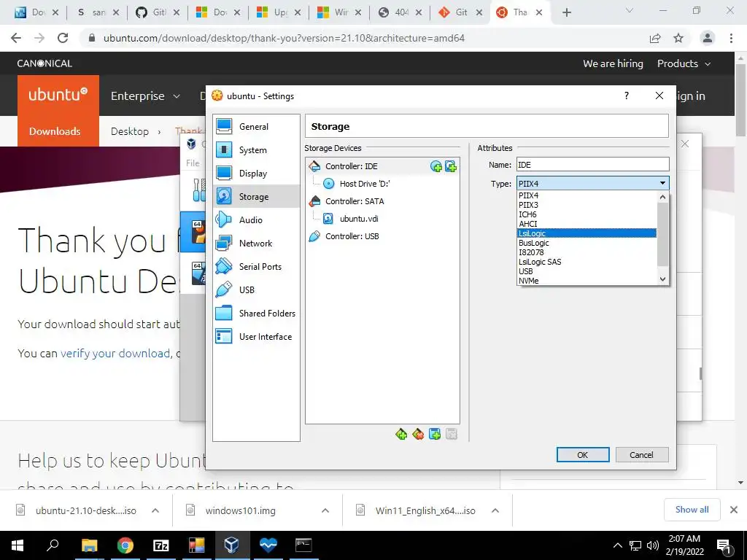Screen dimensions: 747x560
Task: Click add hard disk icon on IDE controller
Action: (451, 166)
